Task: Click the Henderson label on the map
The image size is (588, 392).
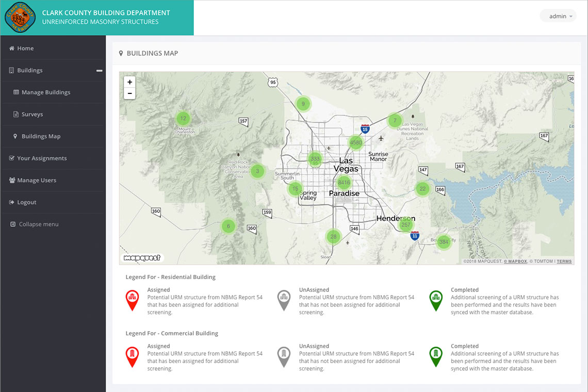Action: tap(396, 218)
